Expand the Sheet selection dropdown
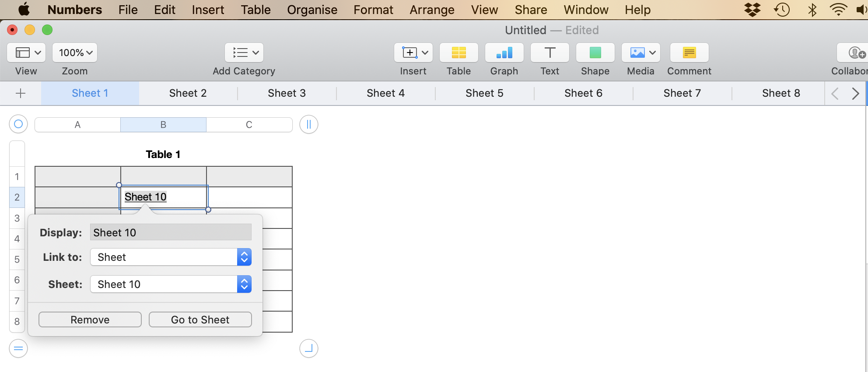The width and height of the screenshot is (868, 372). tap(171, 284)
